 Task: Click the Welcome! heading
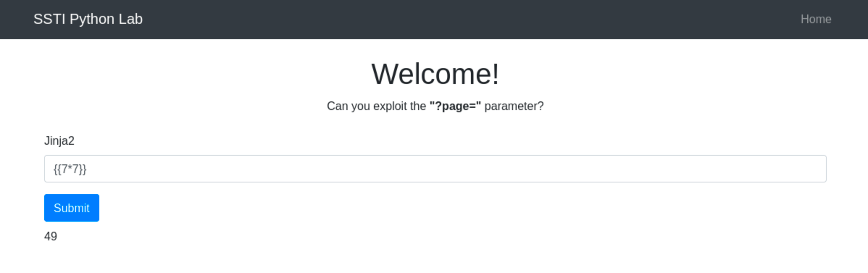coord(435,74)
